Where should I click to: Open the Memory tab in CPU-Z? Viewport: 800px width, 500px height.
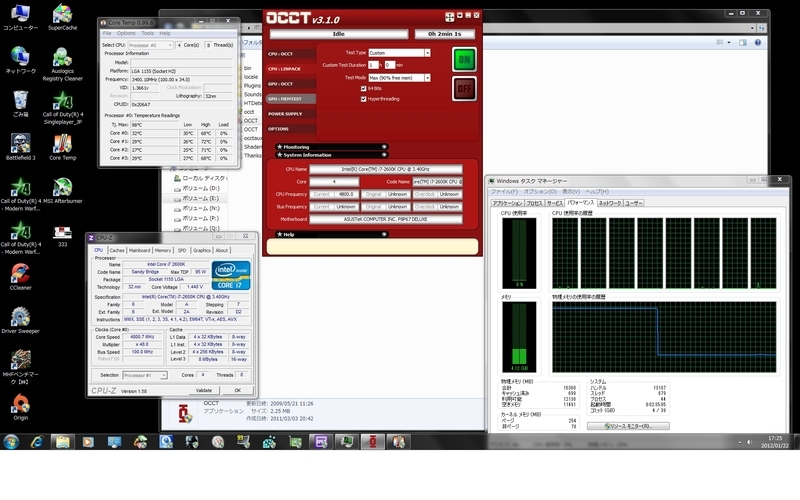pyautogui.click(x=163, y=251)
